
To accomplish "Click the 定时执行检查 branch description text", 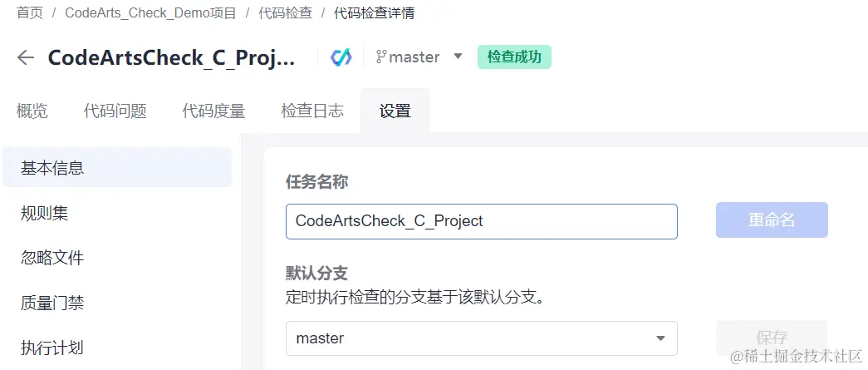I will point(416,298).
